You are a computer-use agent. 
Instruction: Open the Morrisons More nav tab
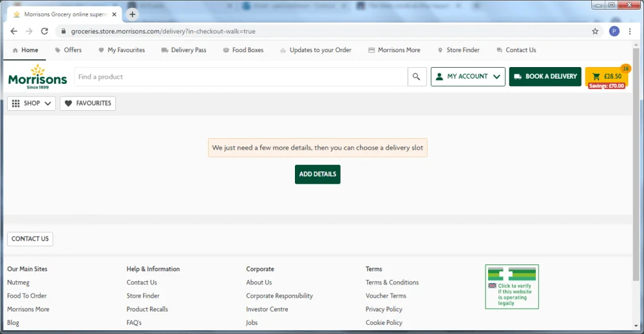tap(394, 50)
